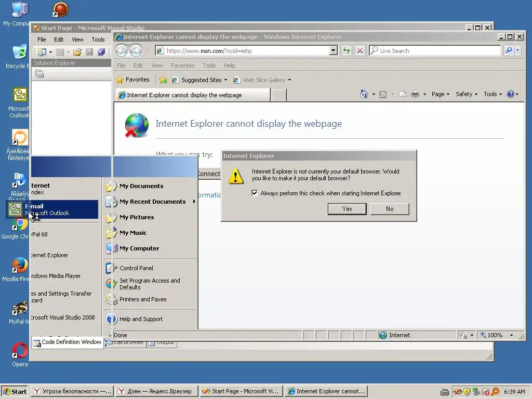Open Set Program Access and Defaults
Screen dimensions: 532x399
point(151,284)
